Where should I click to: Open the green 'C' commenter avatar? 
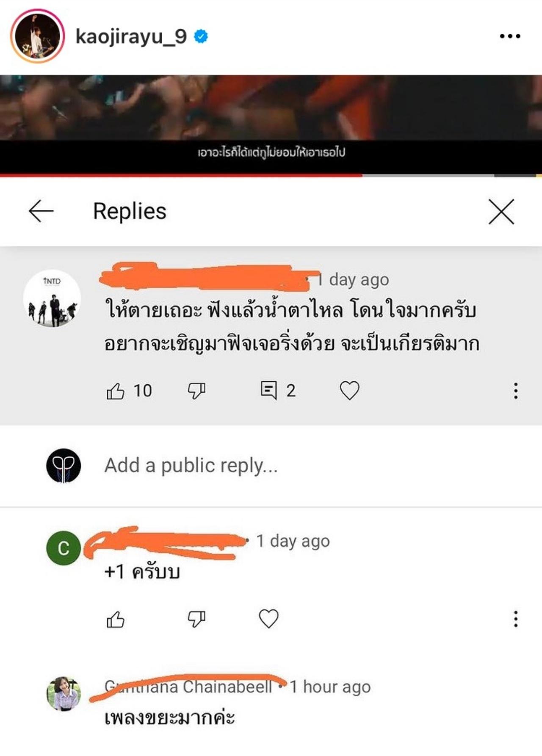pos(63,548)
